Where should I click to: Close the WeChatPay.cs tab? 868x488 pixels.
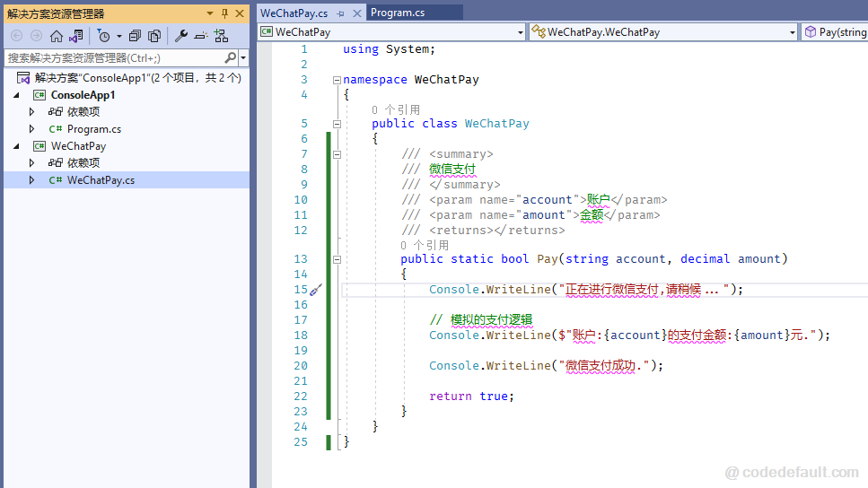(x=357, y=13)
